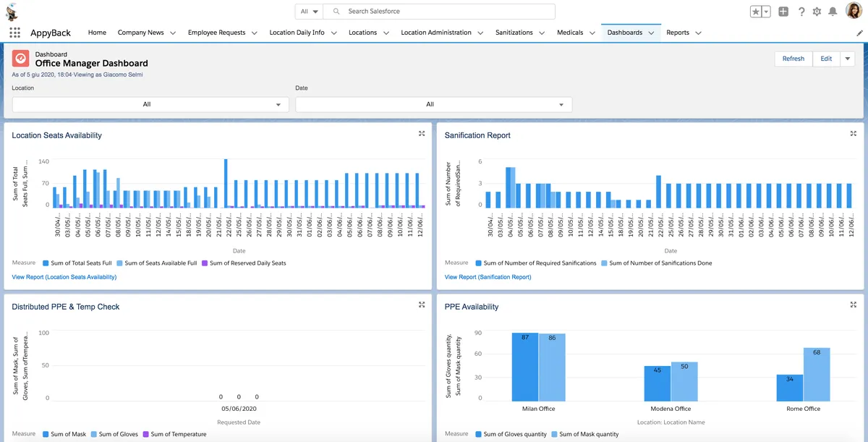Click the Sum of Mask legend swatch
The width and height of the screenshot is (868, 442).
click(x=46, y=435)
